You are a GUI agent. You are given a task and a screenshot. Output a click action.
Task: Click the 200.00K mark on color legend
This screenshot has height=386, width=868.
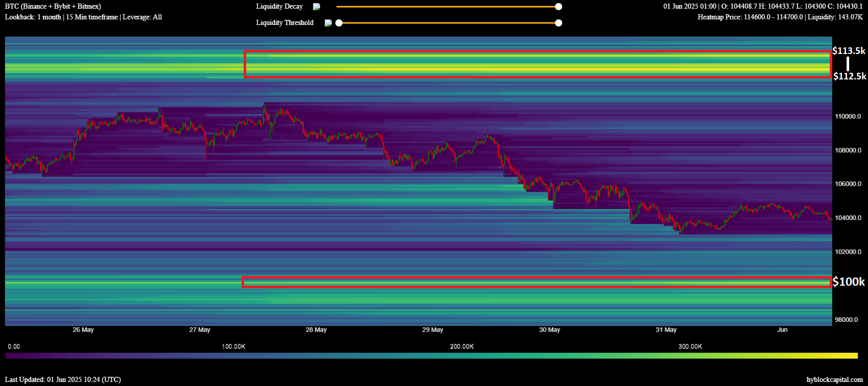(x=462, y=347)
